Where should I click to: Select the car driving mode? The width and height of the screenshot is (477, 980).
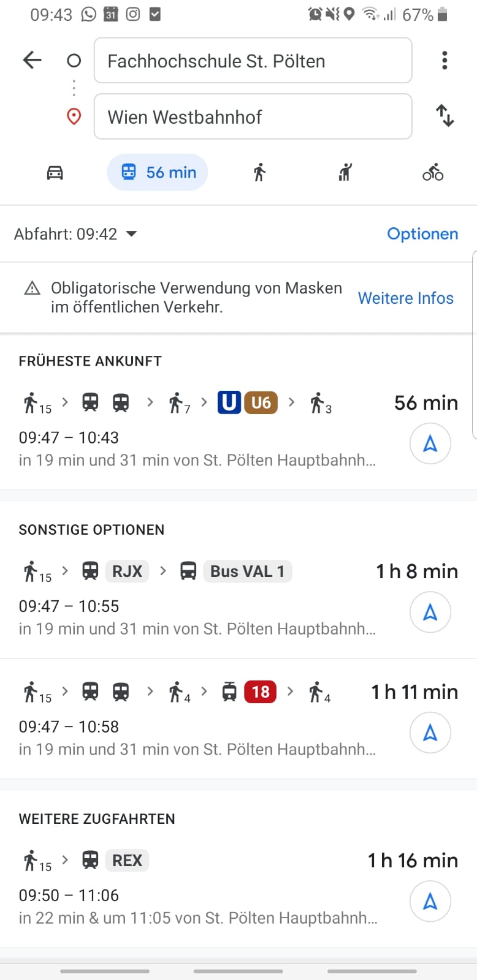[55, 173]
